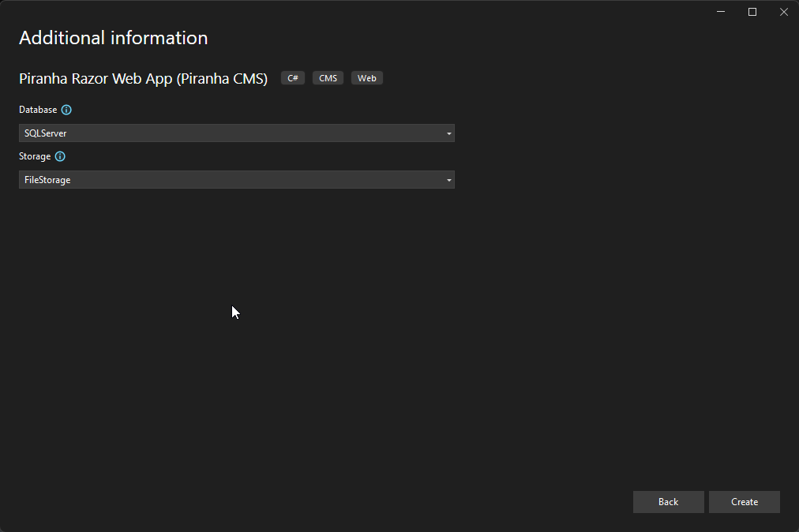Viewport: 799px width, 532px height.
Task: Click the Back button
Action: [668, 501]
